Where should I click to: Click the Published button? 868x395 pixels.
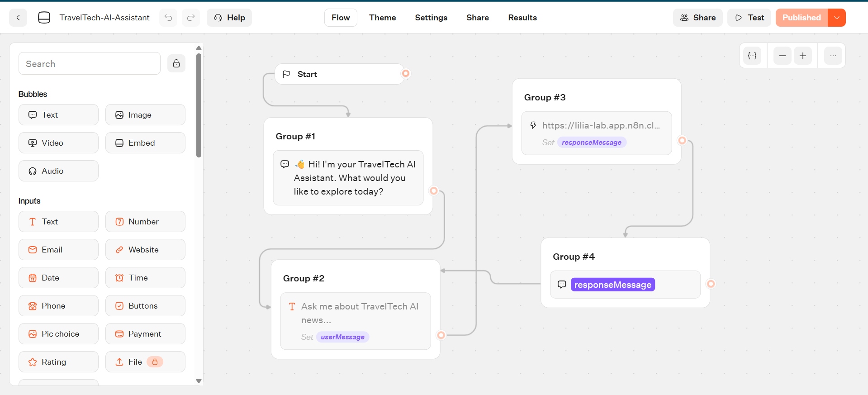point(802,18)
